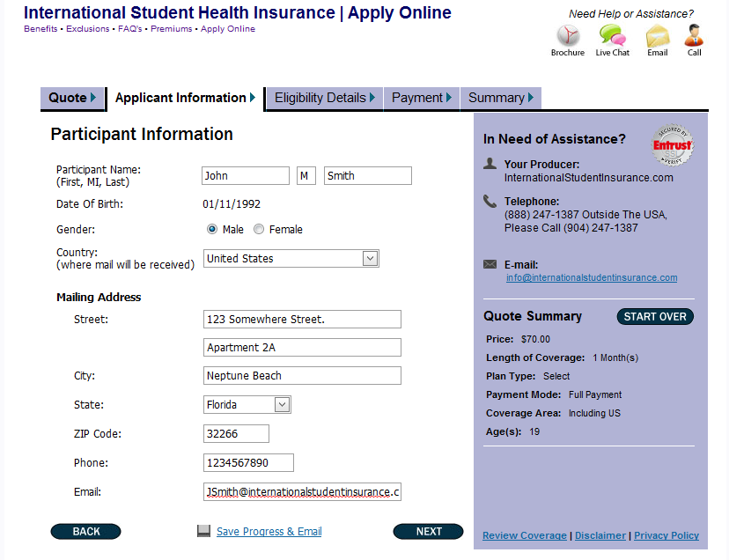The width and height of the screenshot is (729, 560).
Task: Open the State dropdown showing Florida
Action: click(x=247, y=405)
